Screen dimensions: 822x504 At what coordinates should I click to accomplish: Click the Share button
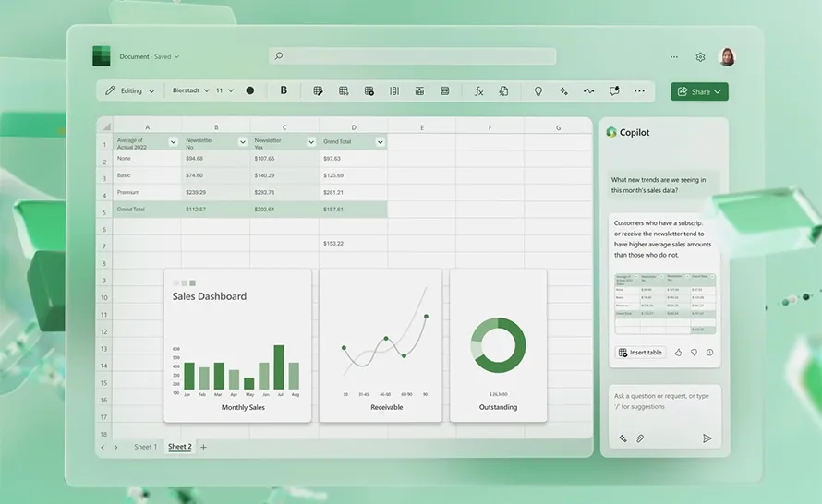pos(699,91)
